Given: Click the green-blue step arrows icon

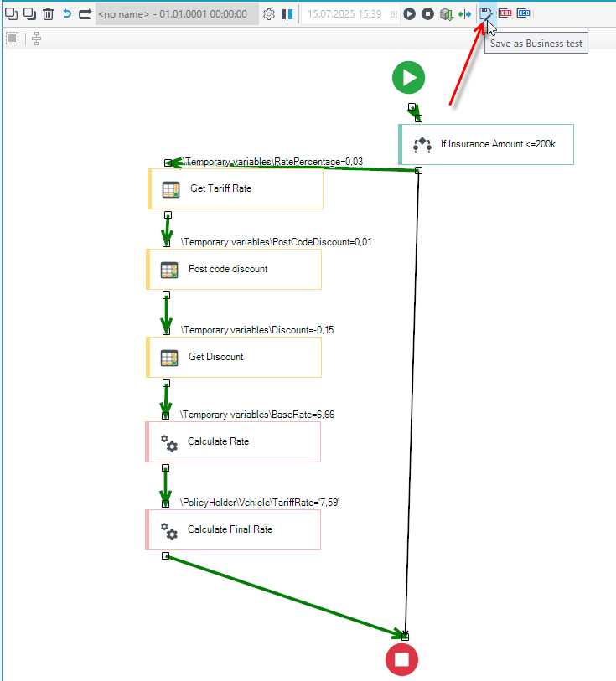Looking at the screenshot, I should pos(465,14).
